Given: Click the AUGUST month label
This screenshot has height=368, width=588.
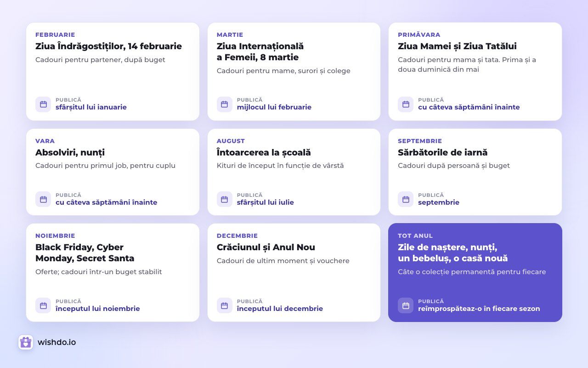Looking at the screenshot, I should tap(231, 141).
